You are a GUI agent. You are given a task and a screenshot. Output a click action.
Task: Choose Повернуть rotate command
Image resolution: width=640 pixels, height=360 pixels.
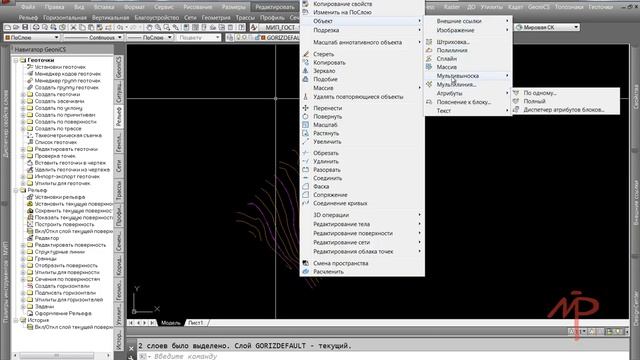(327, 116)
